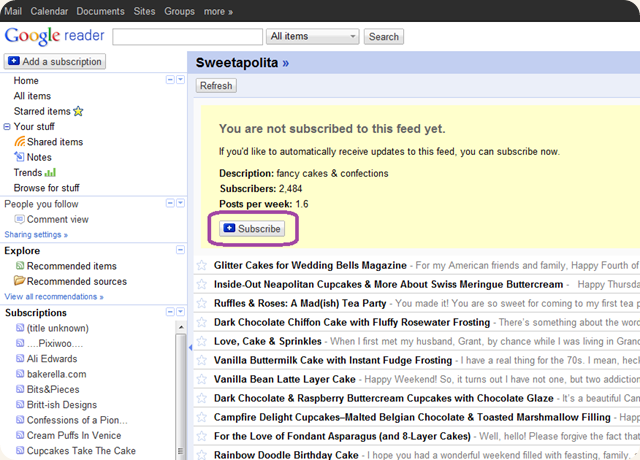This screenshot has height=460, width=640.
Task: Collapse the Subscriptions section
Action: pos(170,312)
